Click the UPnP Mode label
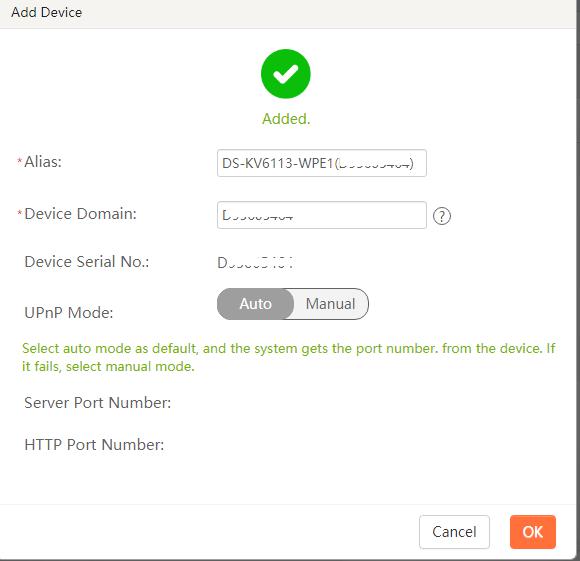The width and height of the screenshot is (580, 561). (x=68, y=313)
